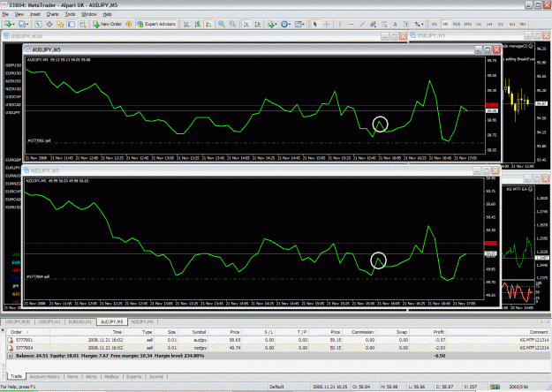Click the Profit column header
The width and height of the screenshot is (552, 392).
(438, 332)
